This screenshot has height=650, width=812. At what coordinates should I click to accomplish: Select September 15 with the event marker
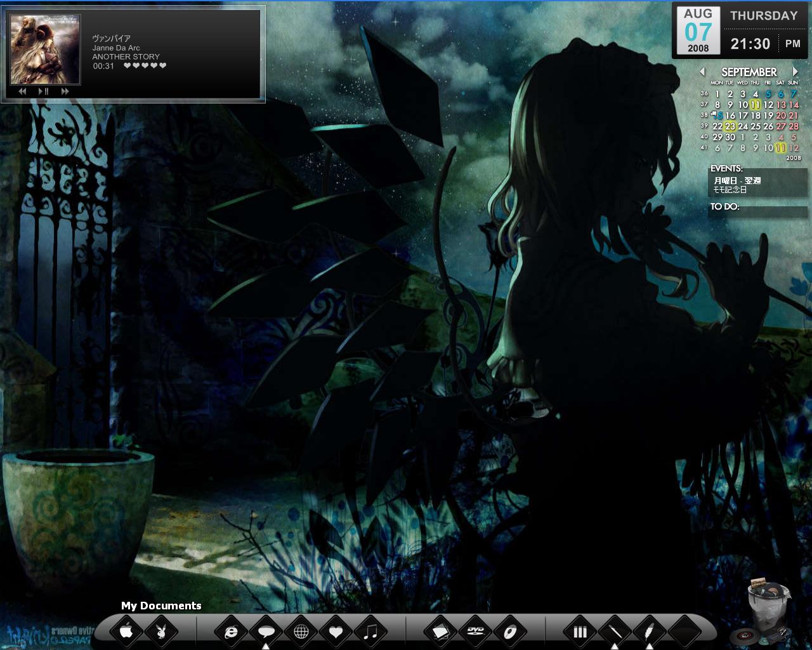point(717,116)
